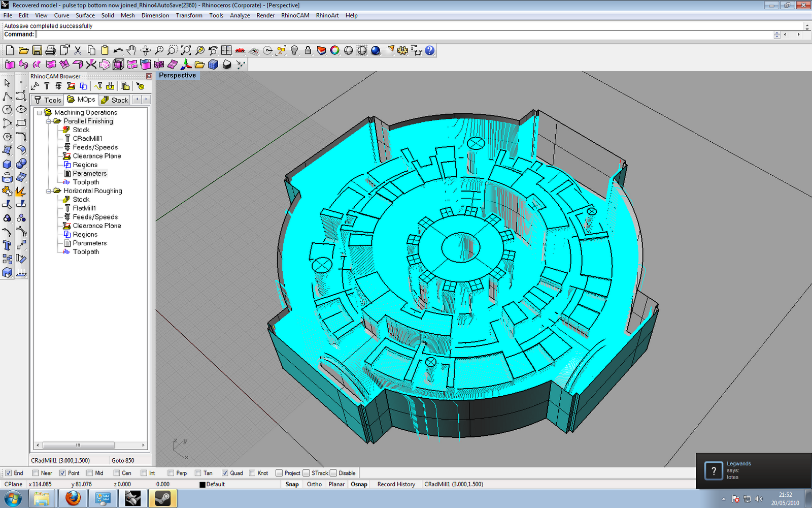Click the command line stepper arrows

[777, 35]
